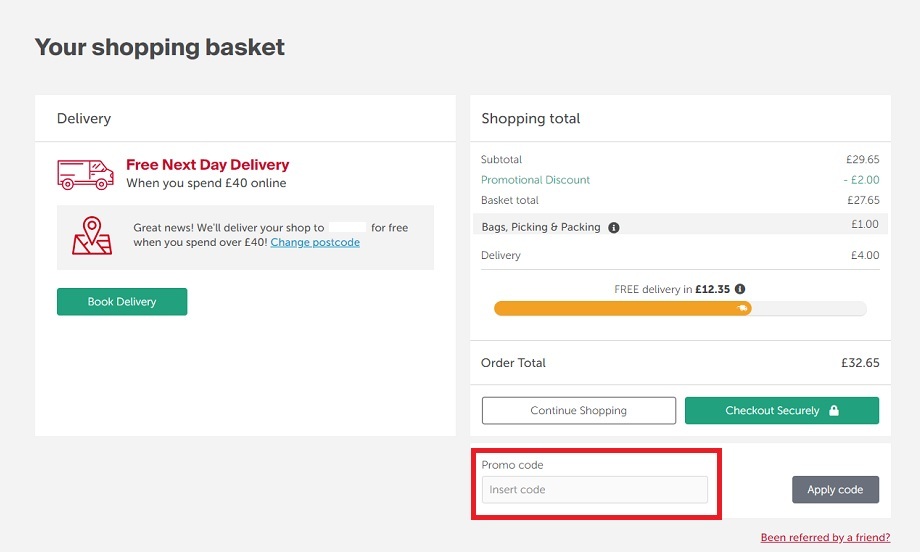Viewport: 920px width, 552px height.
Task: Open Been referred by a friend link
Action: pyautogui.click(x=826, y=537)
